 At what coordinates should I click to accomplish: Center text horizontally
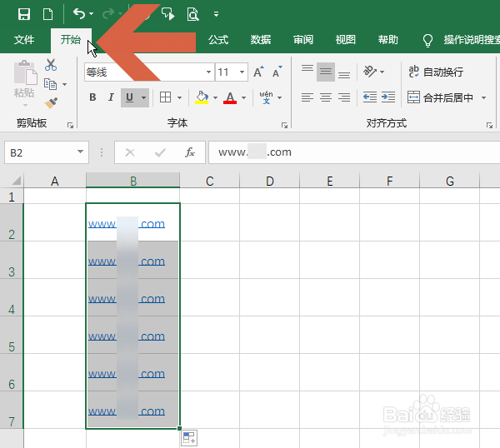326,97
